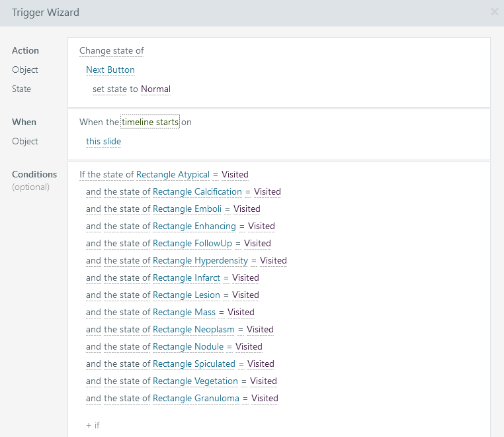
Task: Click the 'Next Button' object link
Action: (110, 70)
